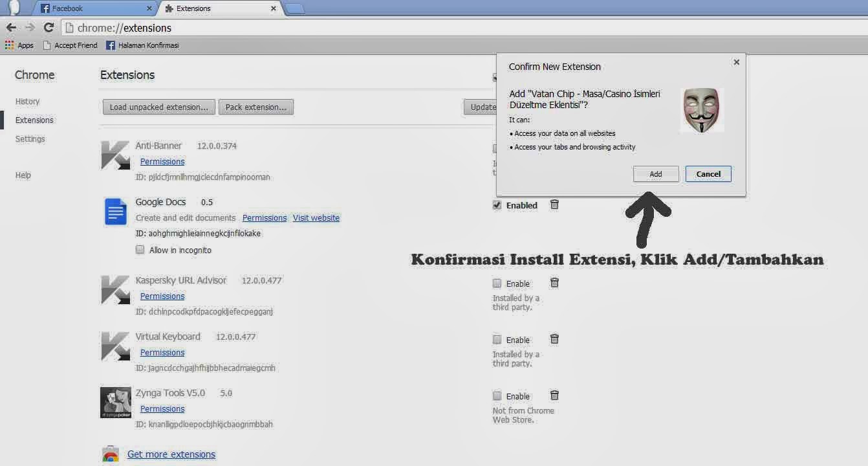
Task: Click the browser back arrow
Action: (x=11, y=27)
